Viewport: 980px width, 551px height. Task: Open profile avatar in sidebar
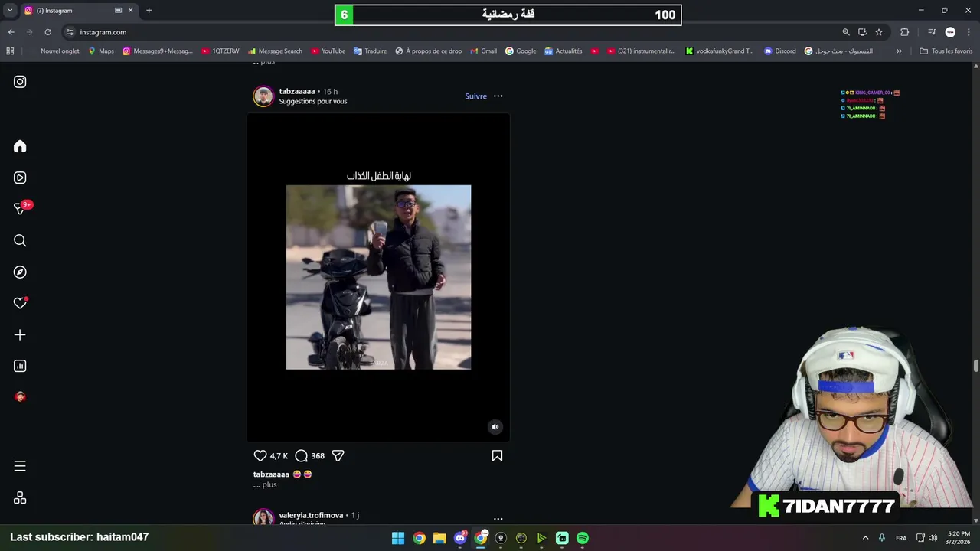[x=20, y=397]
